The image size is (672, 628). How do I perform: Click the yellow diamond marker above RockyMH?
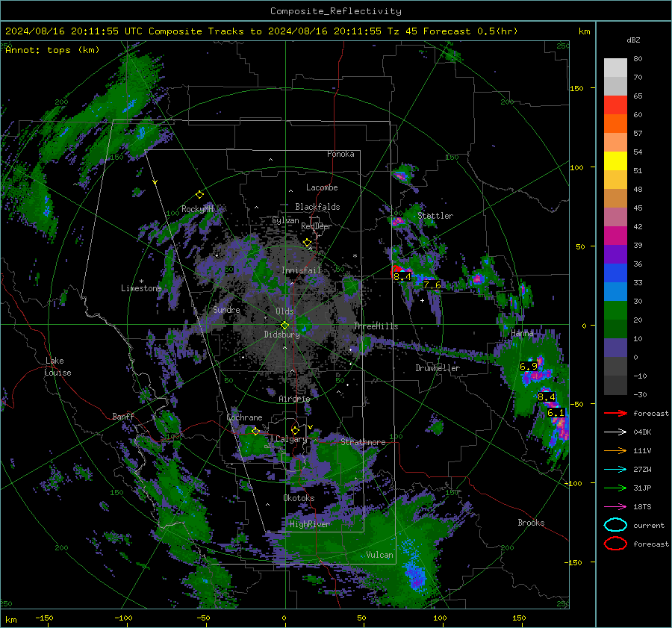pyautogui.click(x=199, y=195)
